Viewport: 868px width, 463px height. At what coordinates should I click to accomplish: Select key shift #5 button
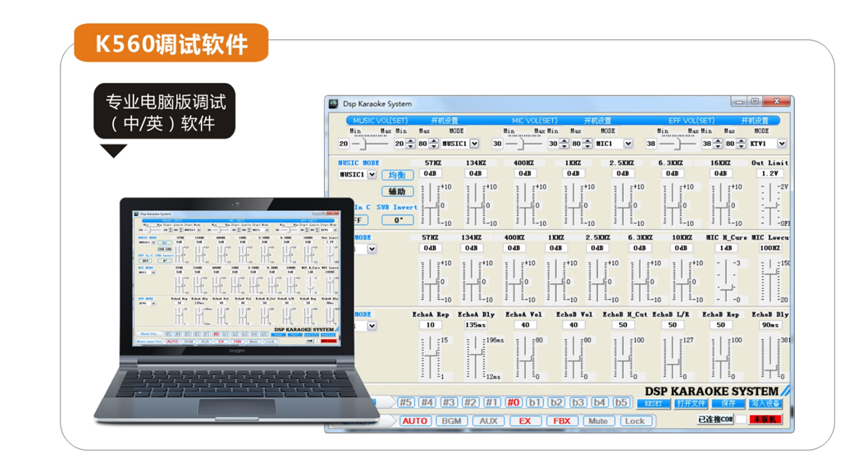[406, 402]
